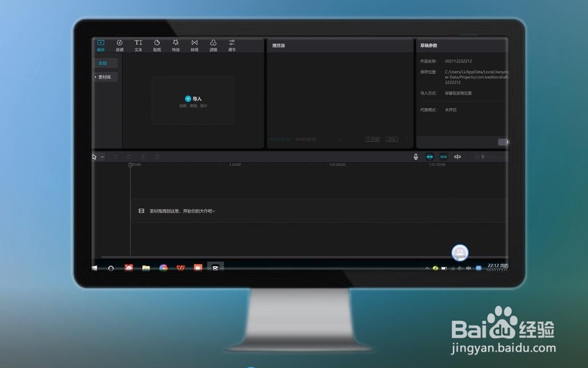588x368 pixels.
Task: Open the colorful round browser taskbar icon
Action: [x=163, y=267]
